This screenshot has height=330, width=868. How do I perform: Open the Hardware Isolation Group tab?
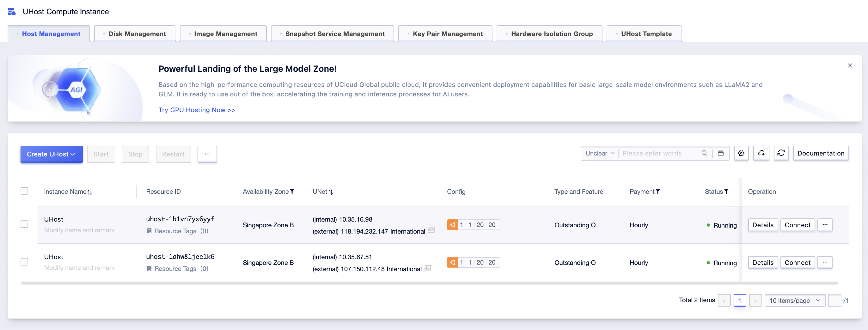tap(549, 34)
